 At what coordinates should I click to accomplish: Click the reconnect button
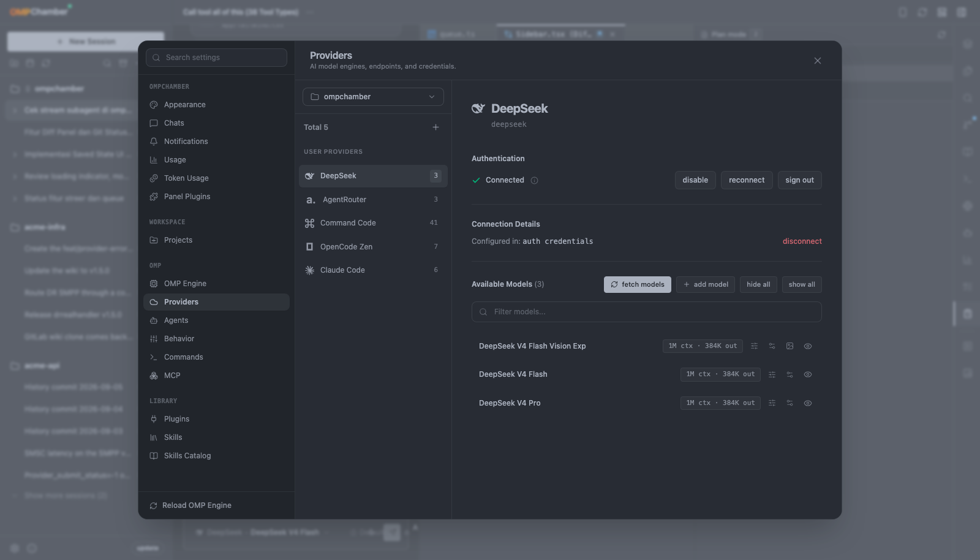coord(747,180)
